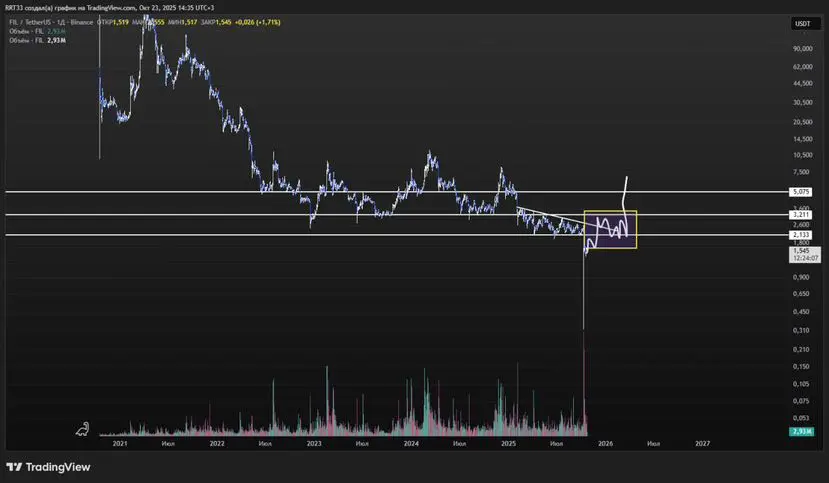Viewport: 829px width, 483px height.
Task: Click the green volume label 2,93M on price axis
Action: [x=802, y=432]
